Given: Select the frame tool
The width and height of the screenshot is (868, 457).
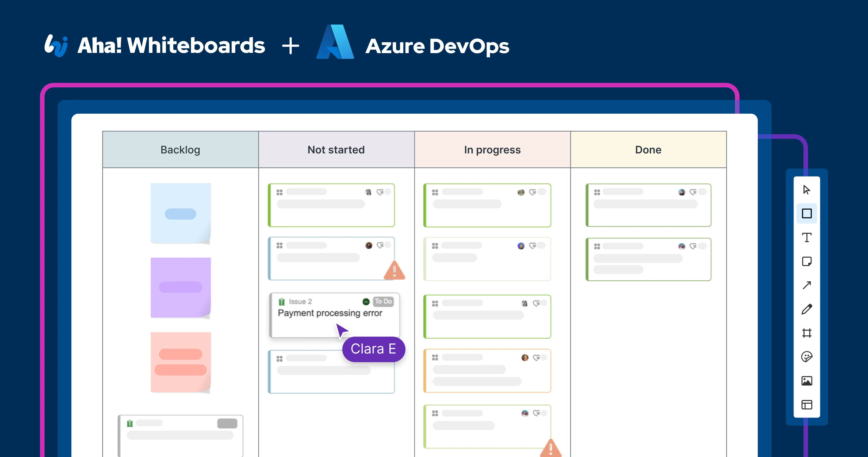Looking at the screenshot, I should [806, 333].
